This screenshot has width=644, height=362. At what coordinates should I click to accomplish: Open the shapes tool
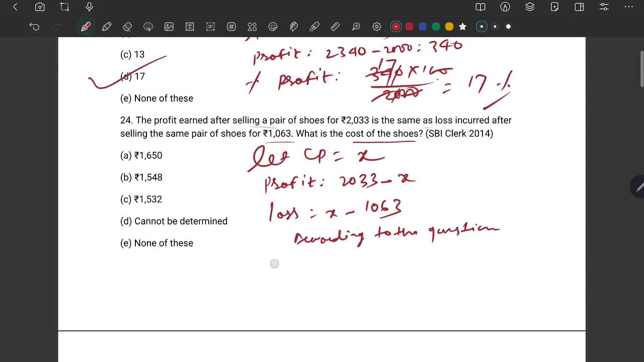click(x=252, y=27)
